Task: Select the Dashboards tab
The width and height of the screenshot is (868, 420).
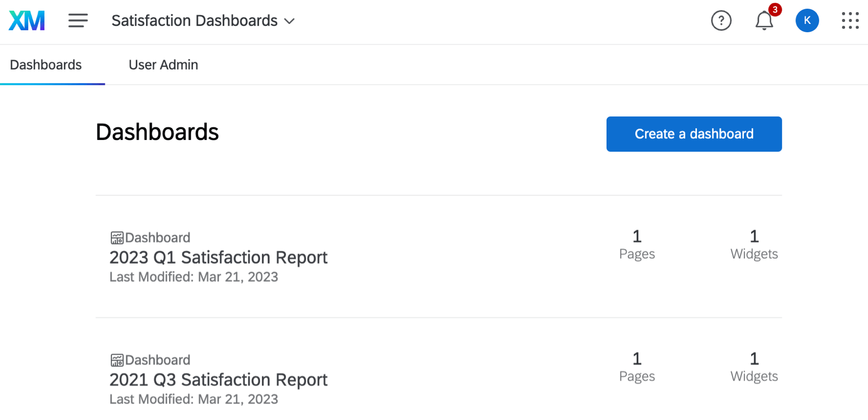Action: tap(45, 65)
